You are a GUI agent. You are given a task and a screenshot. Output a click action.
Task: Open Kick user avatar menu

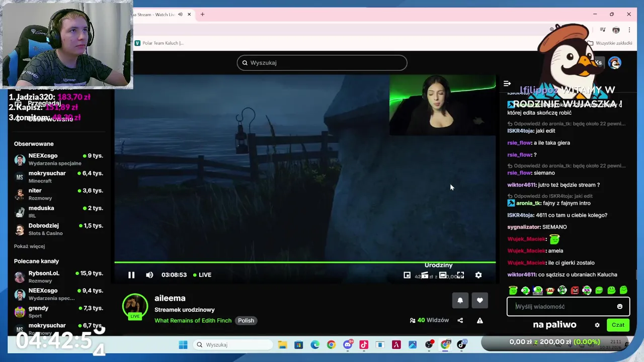(614, 63)
